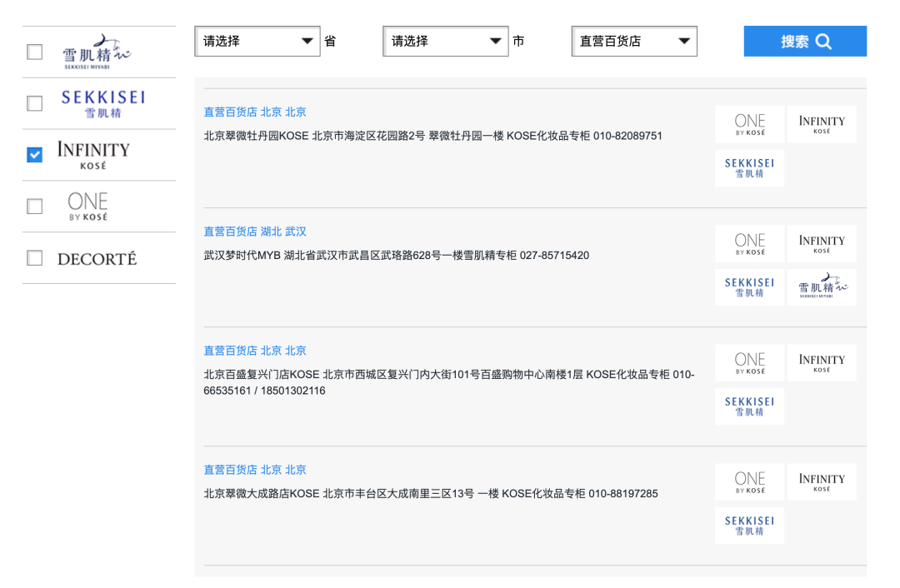Click the 雪肌精 MIYABI logo in Wuhan listing
The height and width of the screenshot is (588, 900).
point(821,287)
